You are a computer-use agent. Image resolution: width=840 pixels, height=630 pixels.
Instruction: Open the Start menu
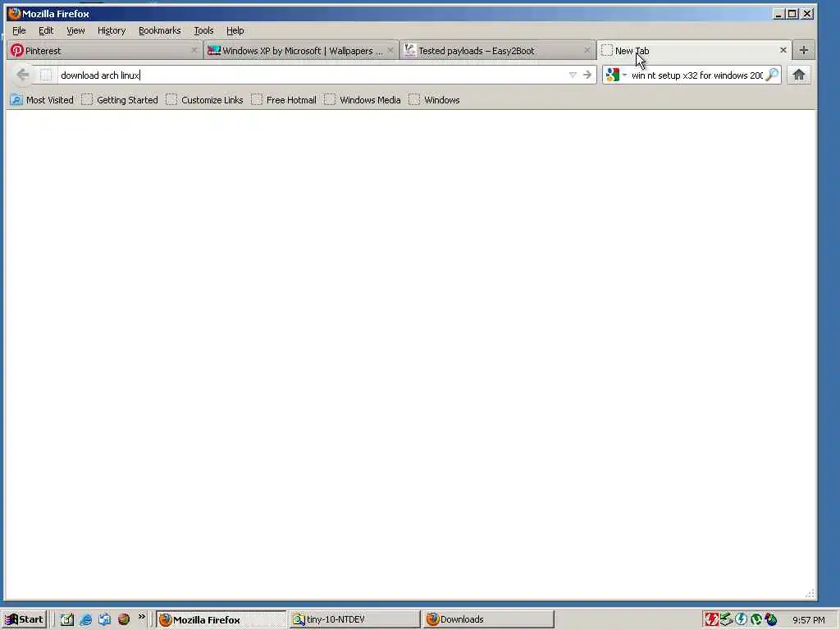pos(24,619)
